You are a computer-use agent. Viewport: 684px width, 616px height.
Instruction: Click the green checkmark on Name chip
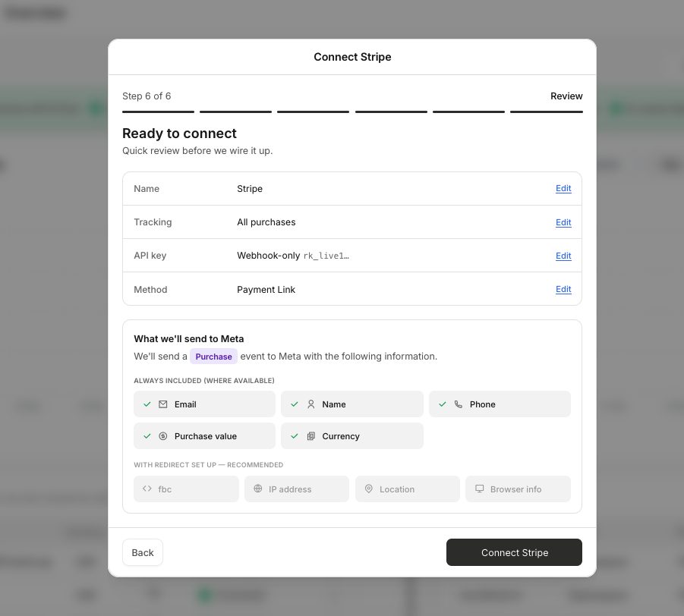(x=295, y=404)
